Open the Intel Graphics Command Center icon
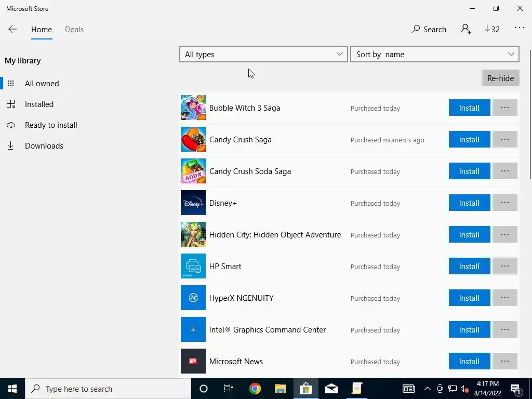The image size is (532, 399). point(193,329)
